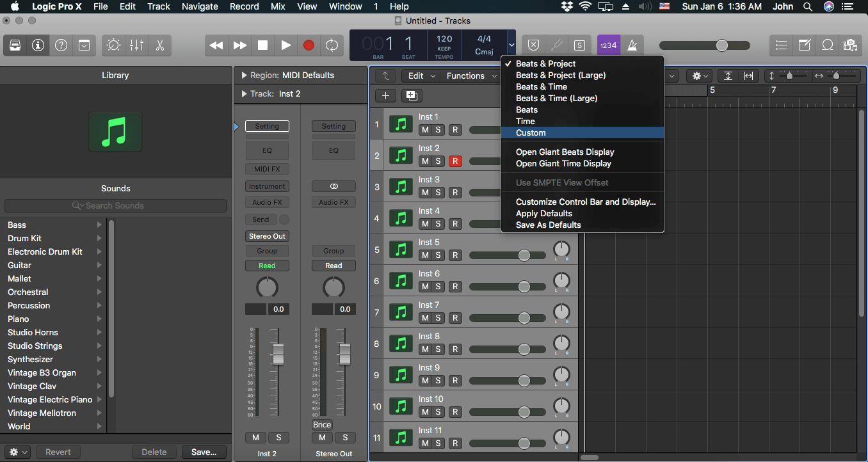Open the Smart Controls panel
Image resolution: width=868 pixels, height=462 pixels.
[113, 45]
